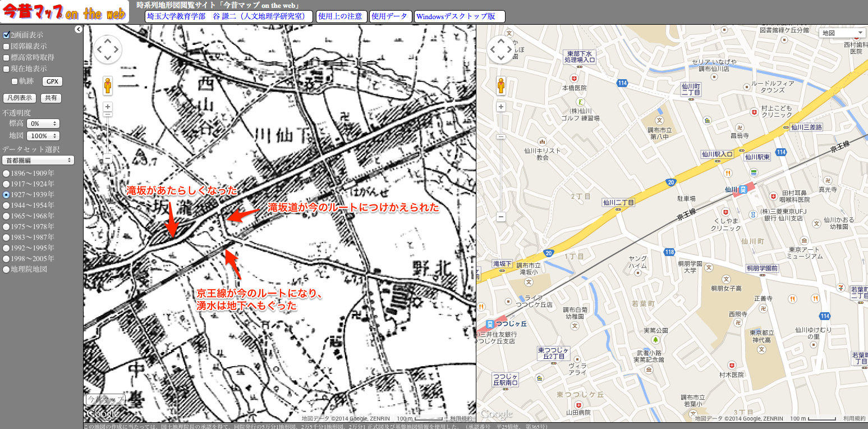Collapse the left sidebar with the arrow

click(x=79, y=30)
